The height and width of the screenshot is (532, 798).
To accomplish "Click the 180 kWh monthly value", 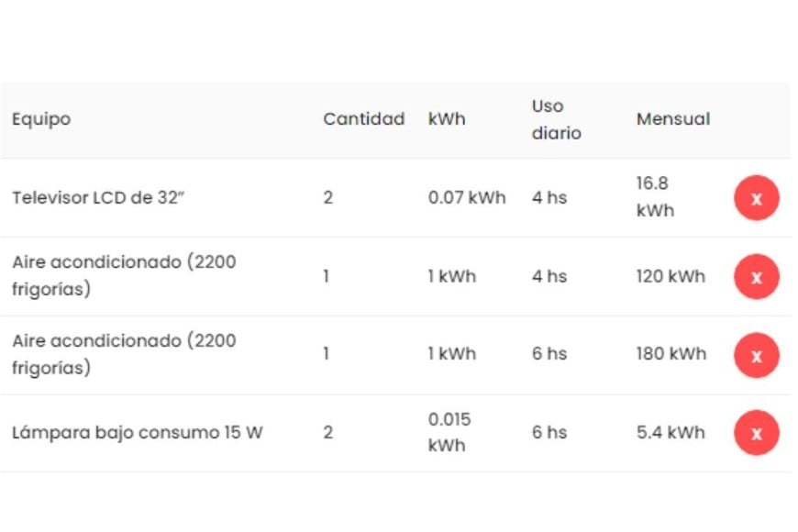I will point(671,355).
